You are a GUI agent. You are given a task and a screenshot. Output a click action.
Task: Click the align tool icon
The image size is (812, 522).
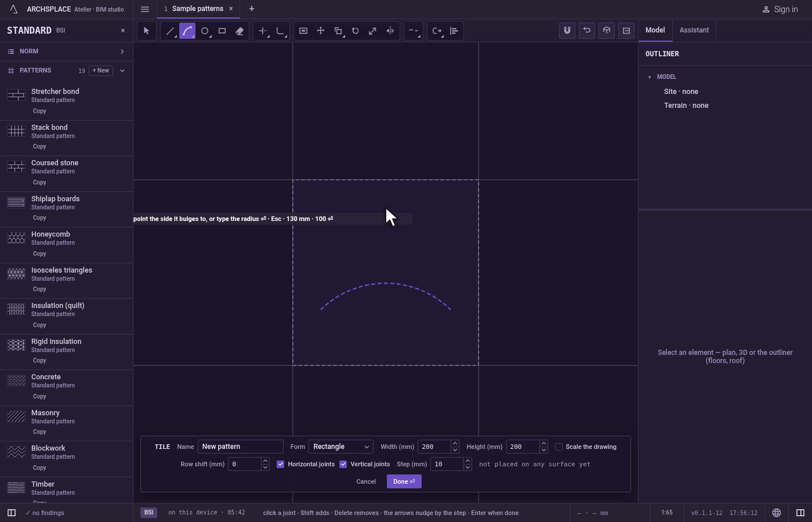454,31
